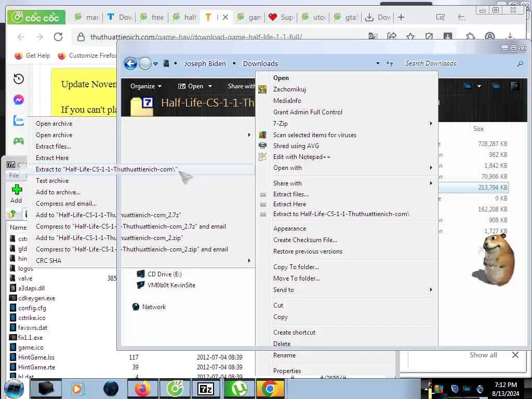Click the Joseph Biden breadcrumb
This screenshot has width=532, height=399.
coord(205,63)
